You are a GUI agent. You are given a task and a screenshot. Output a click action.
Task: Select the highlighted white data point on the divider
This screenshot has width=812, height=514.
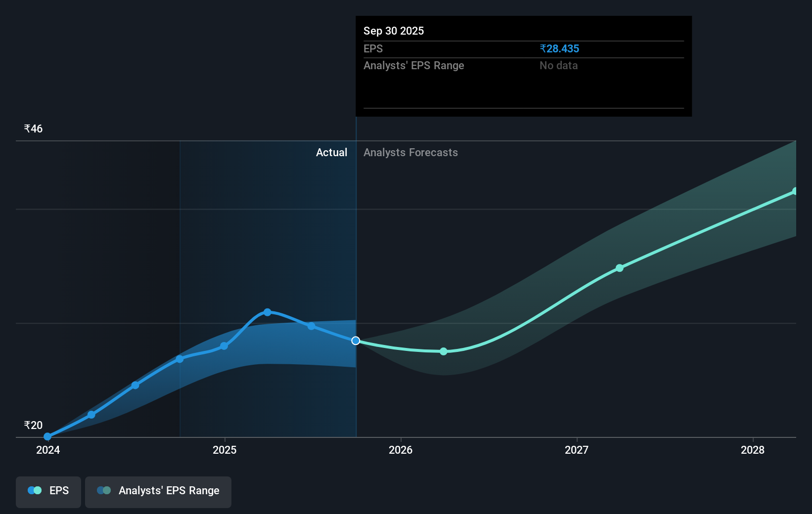355,341
